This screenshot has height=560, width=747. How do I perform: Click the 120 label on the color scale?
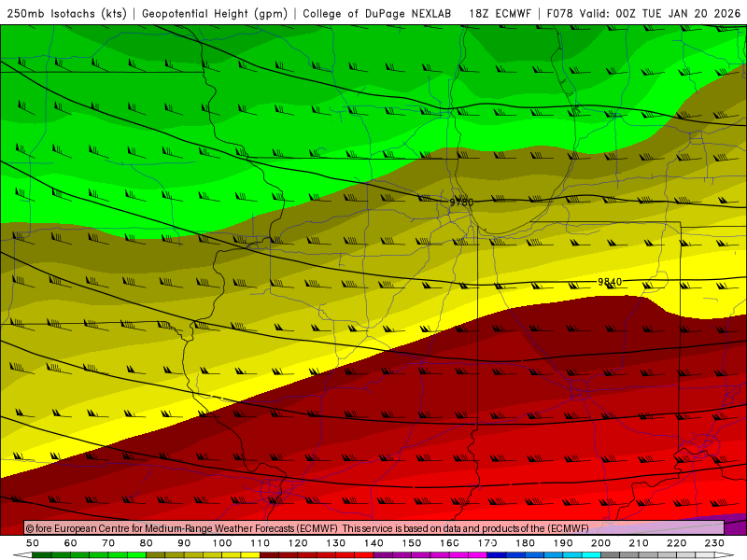pyautogui.click(x=298, y=543)
